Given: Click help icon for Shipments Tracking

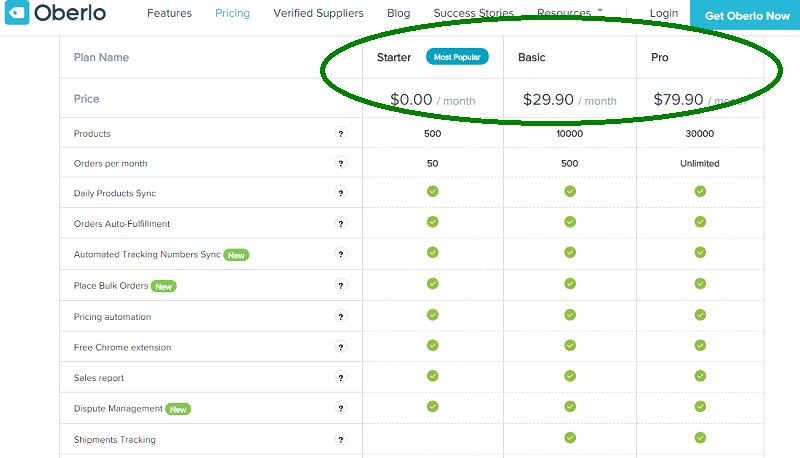Looking at the screenshot, I should point(341,439).
